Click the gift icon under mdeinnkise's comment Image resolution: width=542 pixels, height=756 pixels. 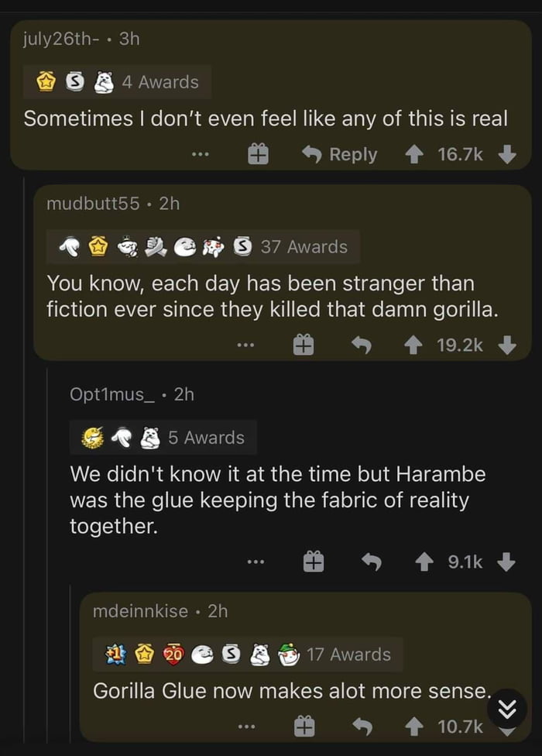(x=305, y=727)
